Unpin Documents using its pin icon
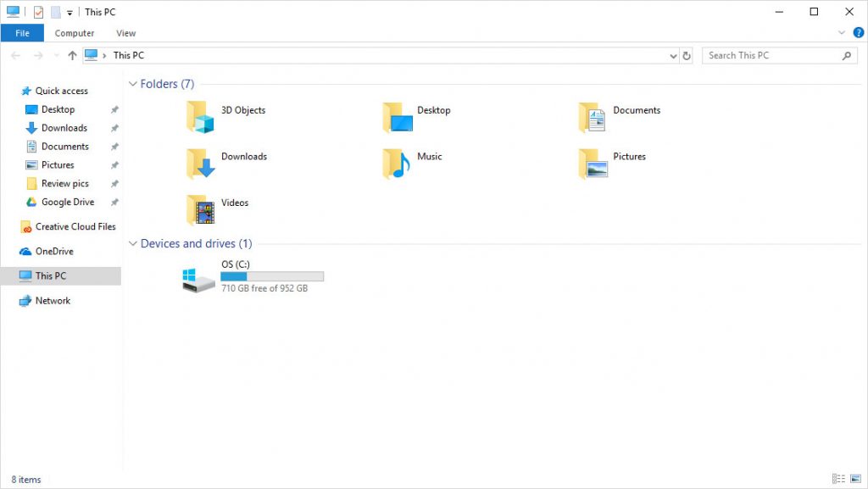868x489 pixels. click(114, 147)
